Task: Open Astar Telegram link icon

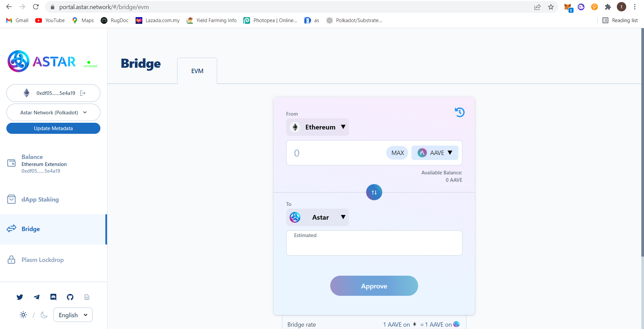Action: point(37,297)
